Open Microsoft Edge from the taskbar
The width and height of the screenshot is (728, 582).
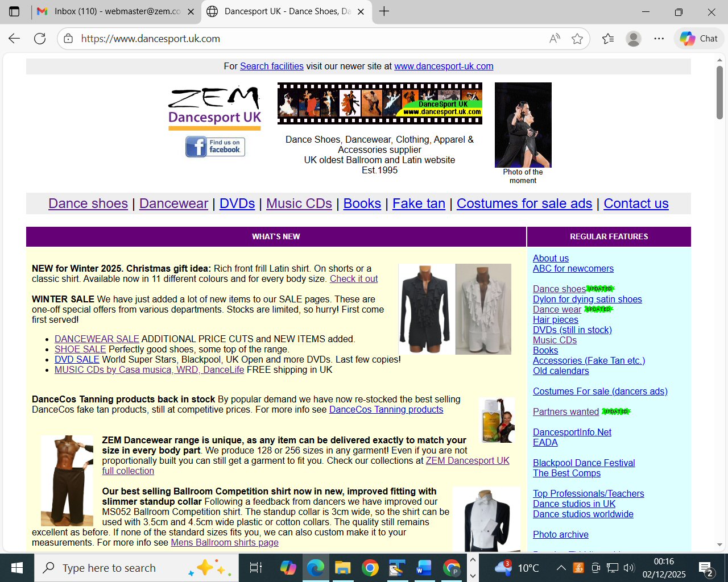[316, 567]
